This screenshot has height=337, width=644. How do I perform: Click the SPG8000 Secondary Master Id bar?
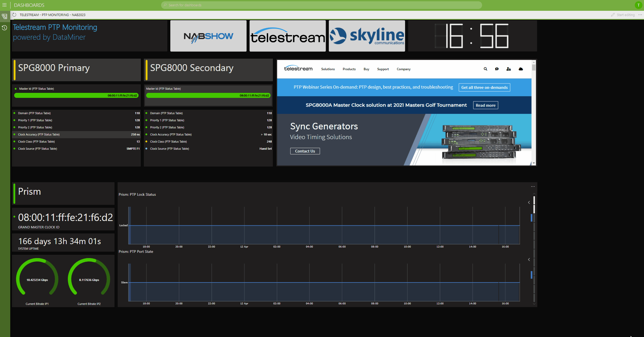[x=208, y=95]
